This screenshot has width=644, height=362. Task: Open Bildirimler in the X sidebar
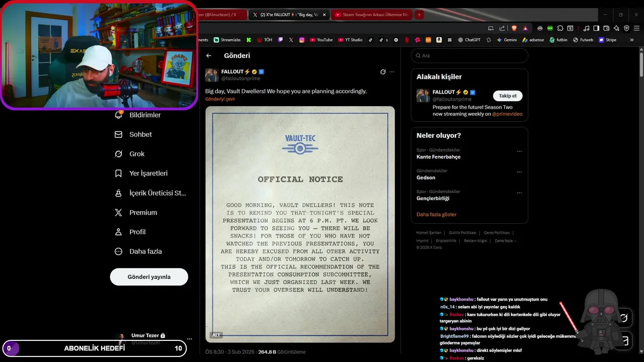[138, 115]
